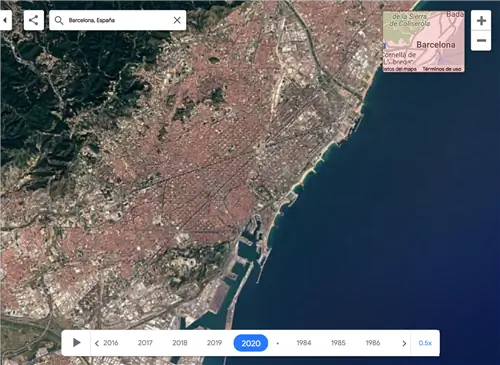The height and width of the screenshot is (365, 500).
Task: Zoom in with the plus button
Action: 481,21
